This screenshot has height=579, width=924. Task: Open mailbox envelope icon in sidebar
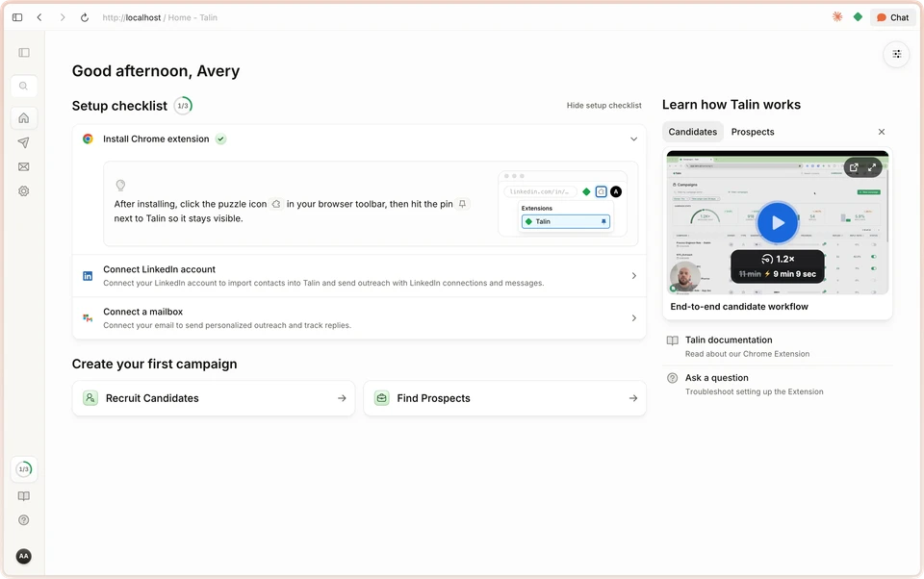[23, 166]
